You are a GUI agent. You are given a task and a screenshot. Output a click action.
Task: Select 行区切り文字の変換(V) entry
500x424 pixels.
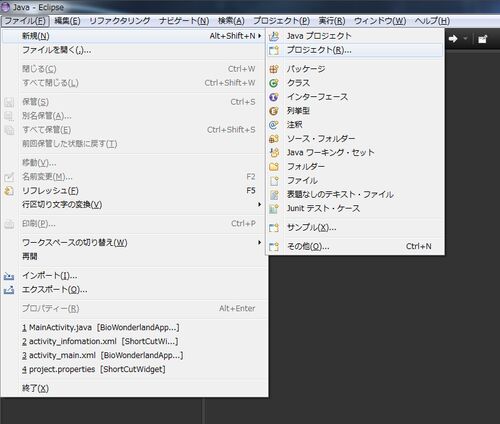[x=133, y=204]
